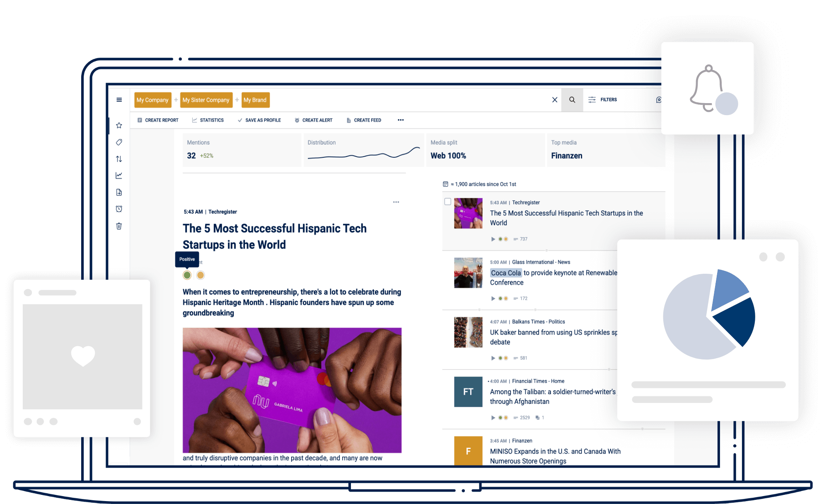Expand the Filters panel
This screenshot has height=504, width=829.
tap(603, 100)
